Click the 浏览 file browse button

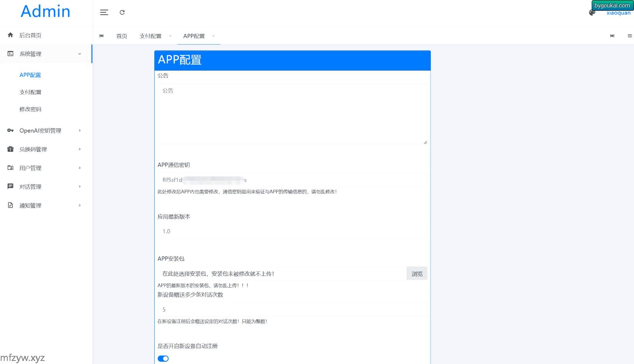(x=417, y=274)
